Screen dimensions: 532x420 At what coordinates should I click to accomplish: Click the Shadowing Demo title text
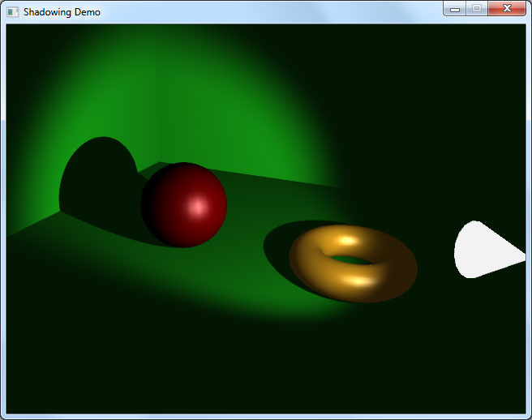(62, 12)
